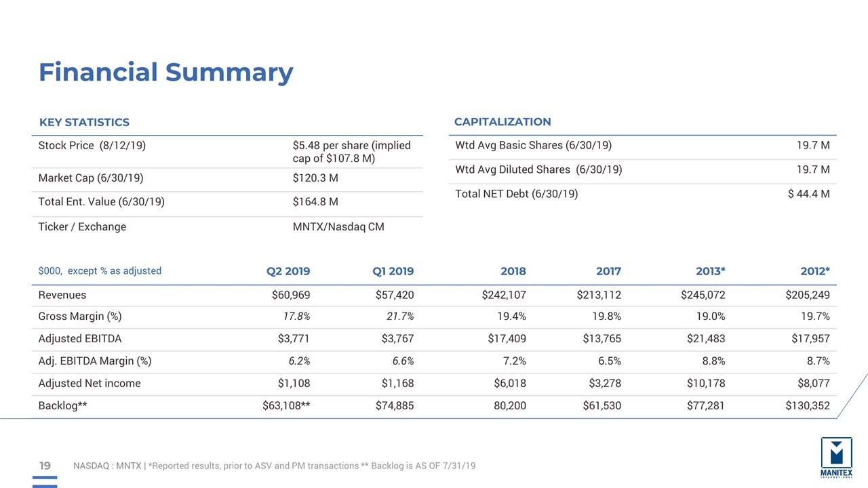Select the $63,108** backlog value
The height and width of the screenshot is (488, 868).
286,406
